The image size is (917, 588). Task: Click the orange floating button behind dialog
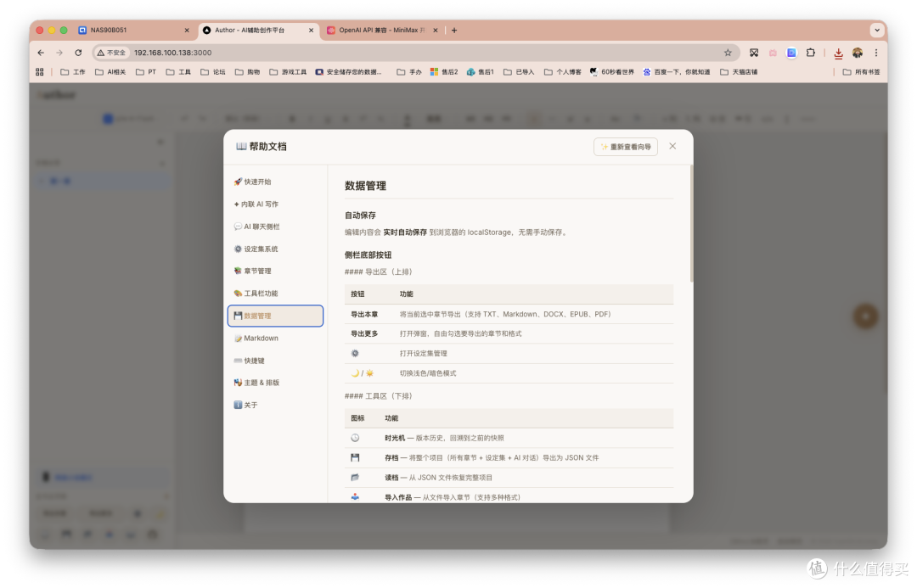(x=865, y=316)
